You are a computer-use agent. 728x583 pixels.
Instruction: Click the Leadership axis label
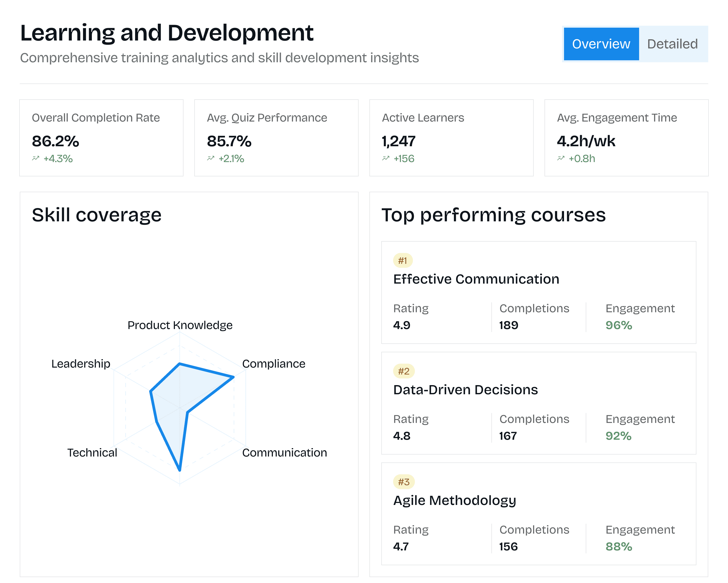(x=81, y=364)
